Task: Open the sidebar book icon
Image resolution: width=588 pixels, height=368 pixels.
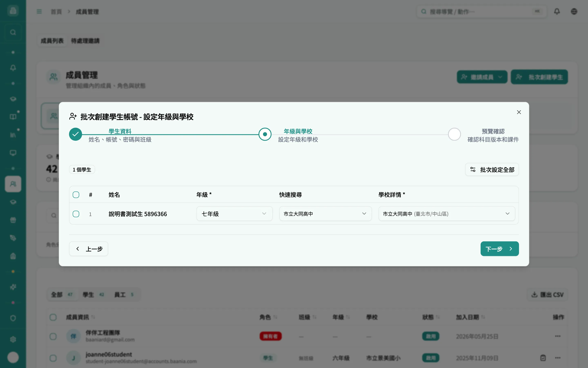Action: [13, 117]
